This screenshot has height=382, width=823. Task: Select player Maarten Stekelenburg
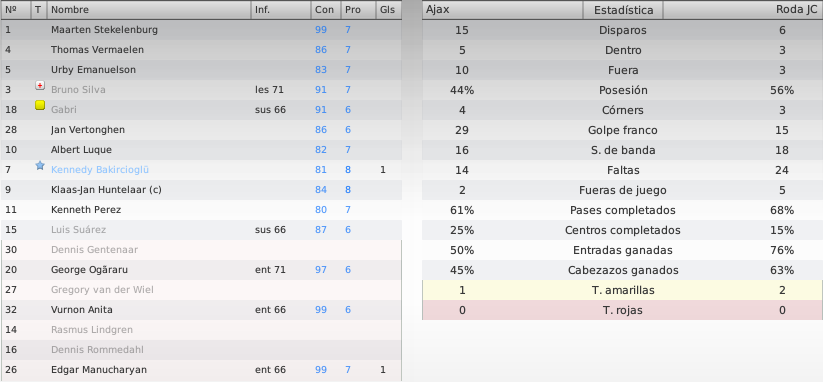[201, 30]
